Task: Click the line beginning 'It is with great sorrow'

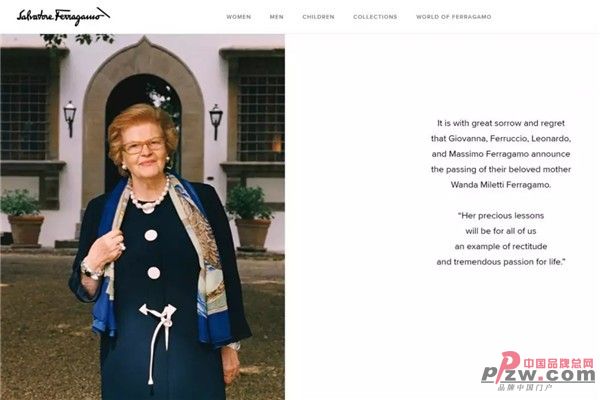Action: tap(501, 123)
